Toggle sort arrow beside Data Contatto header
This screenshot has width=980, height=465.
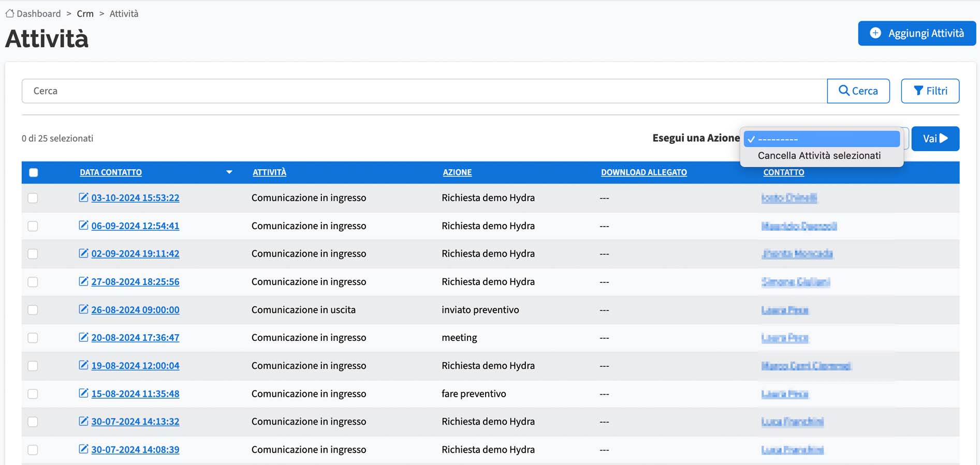click(x=229, y=172)
